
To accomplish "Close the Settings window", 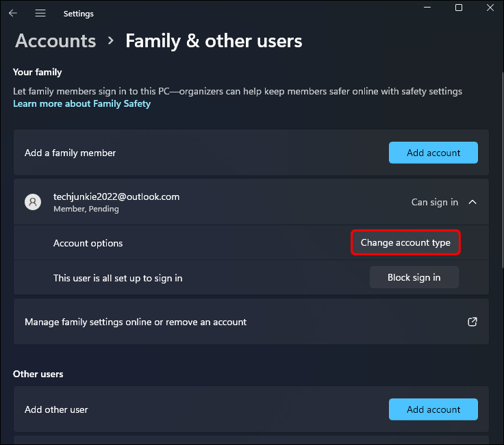I will (490, 8).
